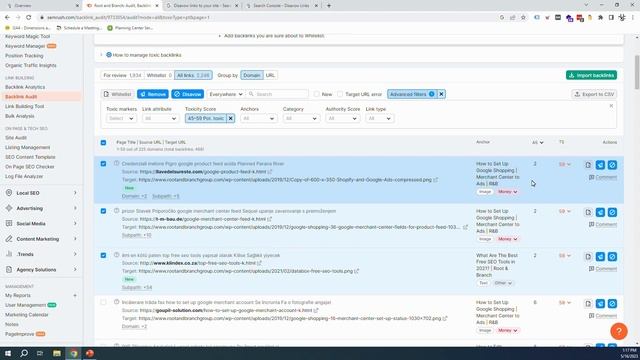Bookmark this page with the star icon
Image resolution: width=640 pixels, height=360 pixels.
click(523, 18)
